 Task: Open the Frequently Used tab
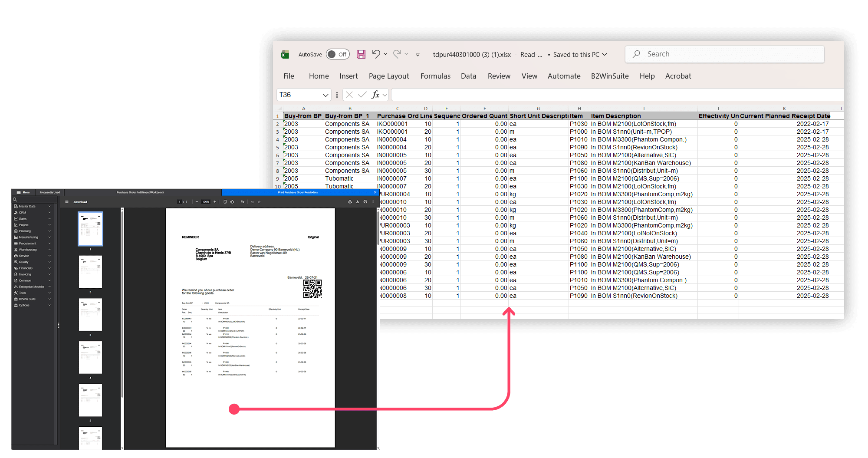click(x=49, y=192)
